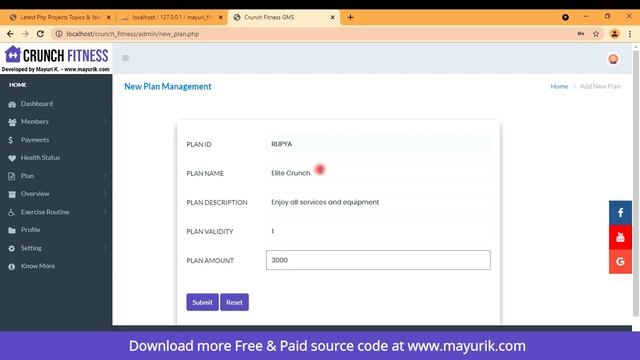Image resolution: width=640 pixels, height=360 pixels.
Task: Click the page vertical scrollbar
Action: [636, 184]
